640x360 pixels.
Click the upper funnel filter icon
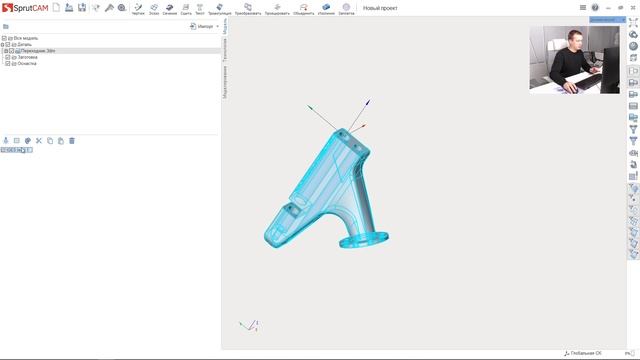click(x=633, y=129)
